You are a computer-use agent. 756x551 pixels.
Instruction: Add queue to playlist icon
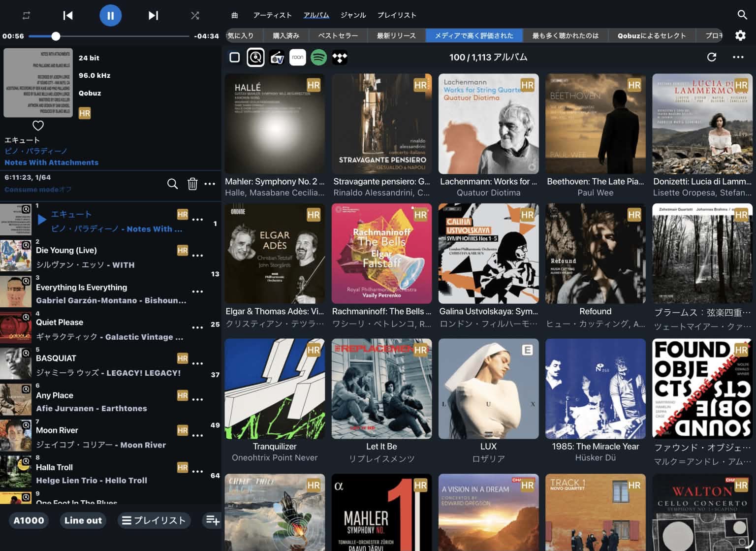coord(213,520)
